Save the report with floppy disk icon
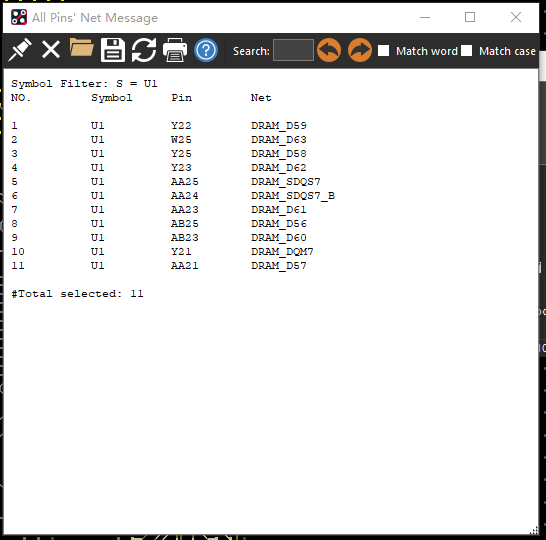This screenshot has height=540, width=546. coord(113,50)
